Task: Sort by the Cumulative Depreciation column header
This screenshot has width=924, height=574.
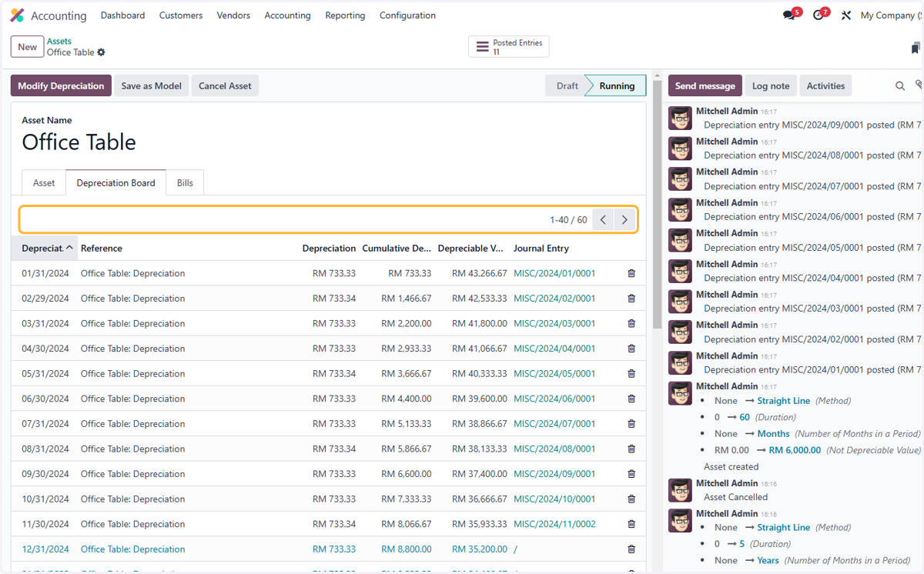Action: (x=397, y=248)
